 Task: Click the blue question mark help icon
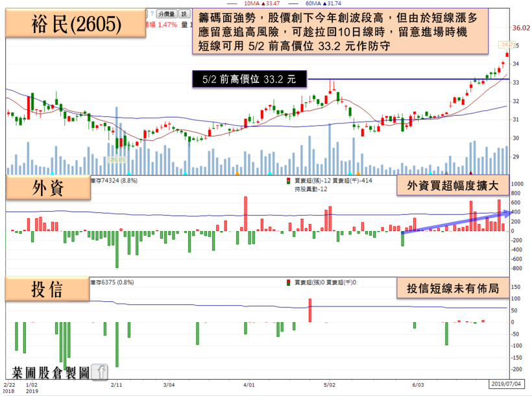(x=152, y=14)
